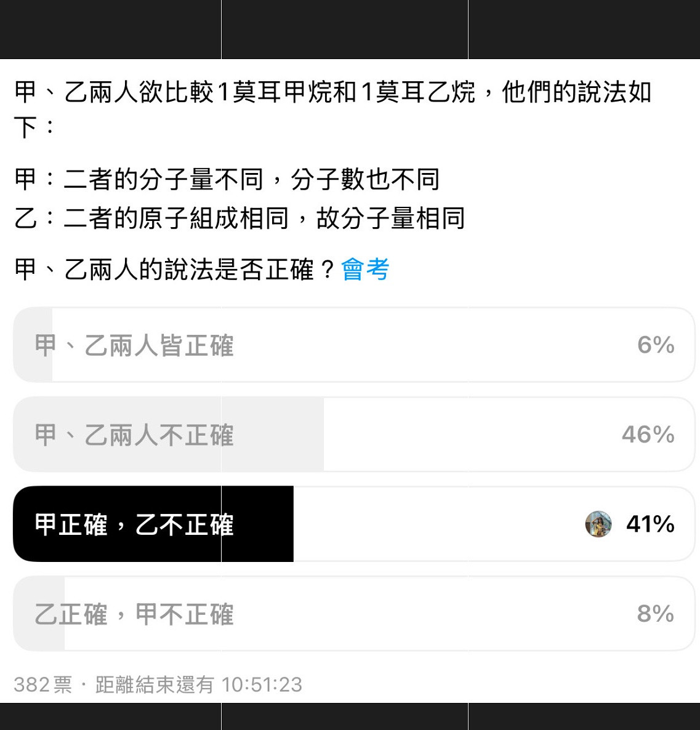
Task: Click the black filled bar of the 41% option
Action: tap(153, 524)
